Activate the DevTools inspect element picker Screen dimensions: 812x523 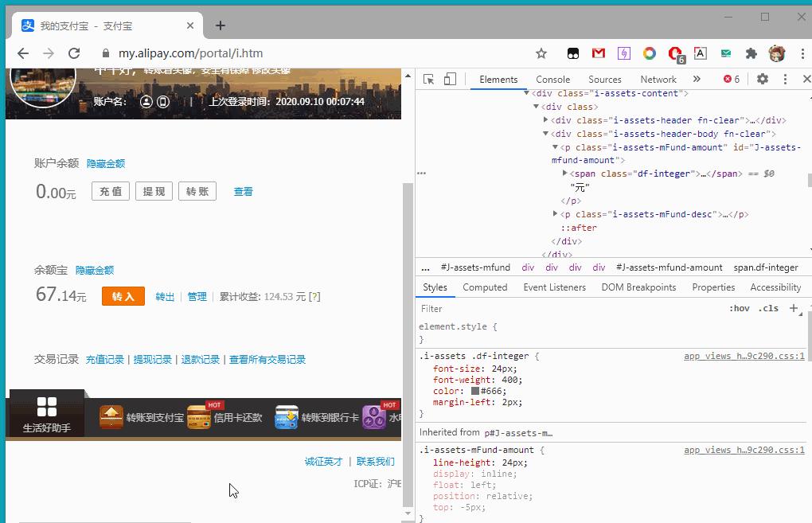[x=429, y=79]
